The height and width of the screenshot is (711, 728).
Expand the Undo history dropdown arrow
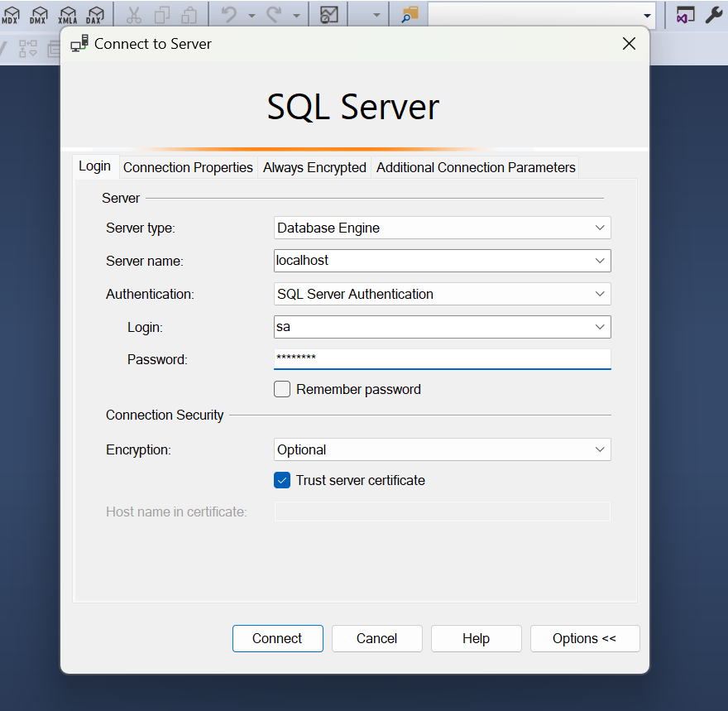point(251,16)
